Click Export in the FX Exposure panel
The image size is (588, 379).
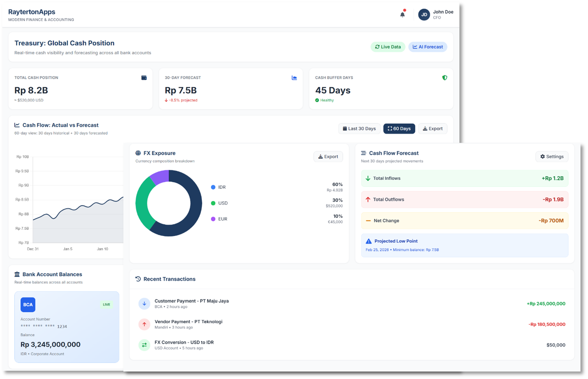coord(328,157)
